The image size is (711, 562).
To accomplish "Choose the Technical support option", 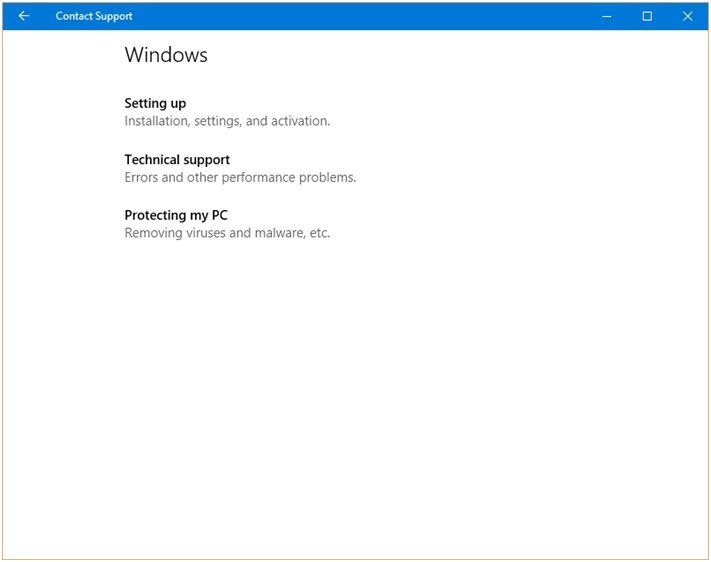I will coord(177,160).
